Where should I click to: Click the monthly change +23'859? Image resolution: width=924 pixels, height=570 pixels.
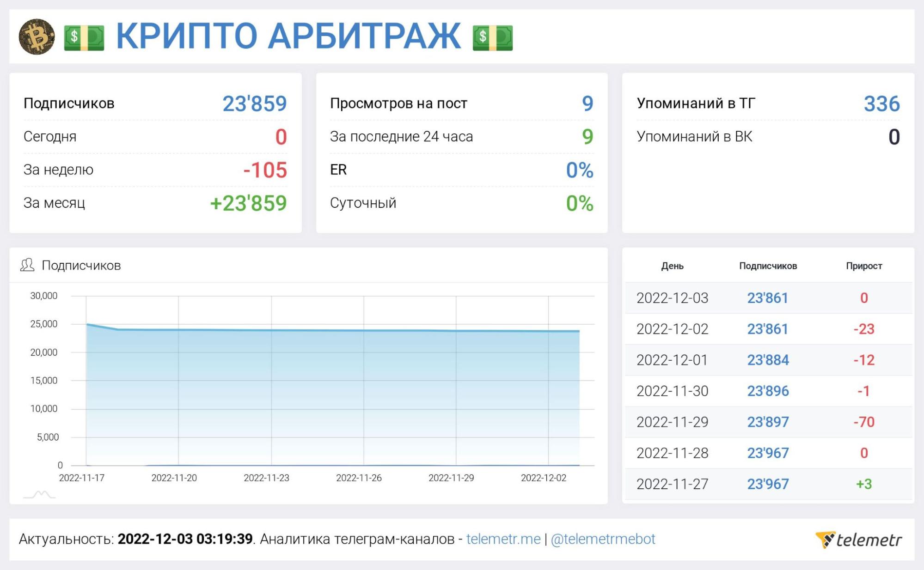(249, 203)
